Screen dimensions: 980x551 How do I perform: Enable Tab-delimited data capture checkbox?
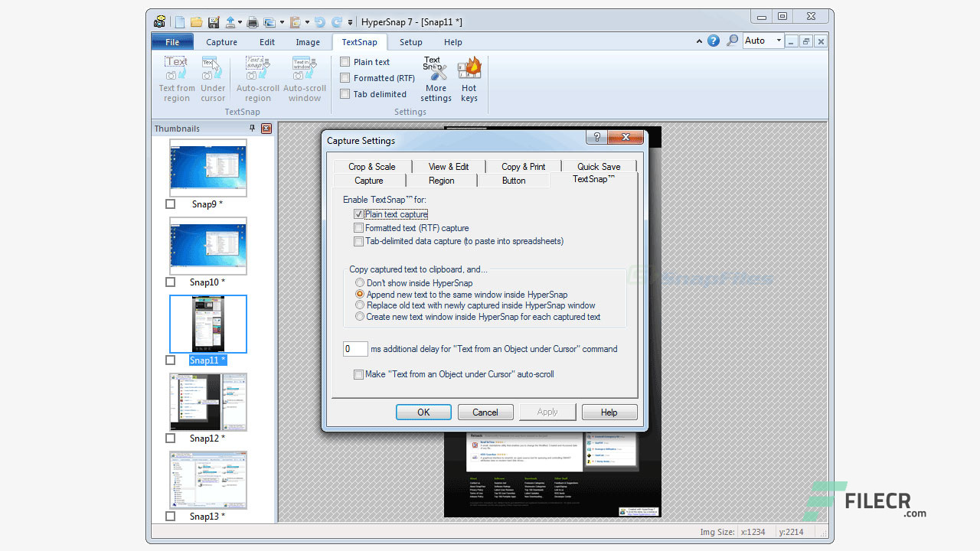(x=358, y=241)
